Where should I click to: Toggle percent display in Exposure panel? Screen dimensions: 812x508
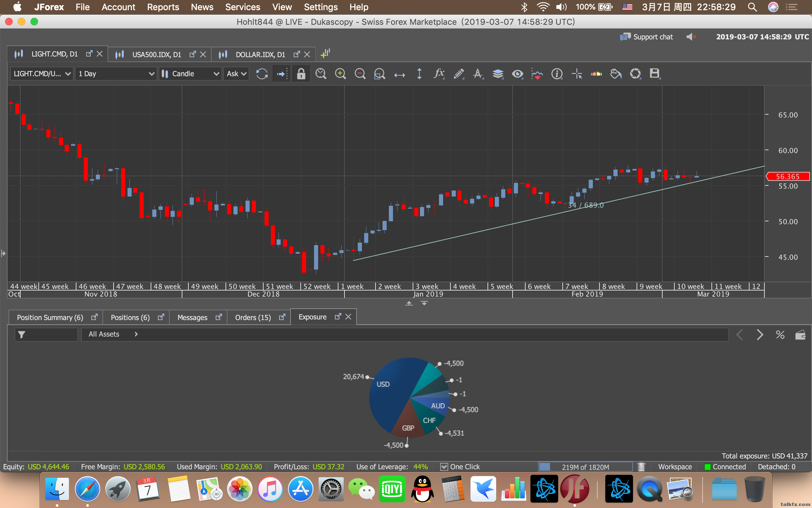point(780,335)
